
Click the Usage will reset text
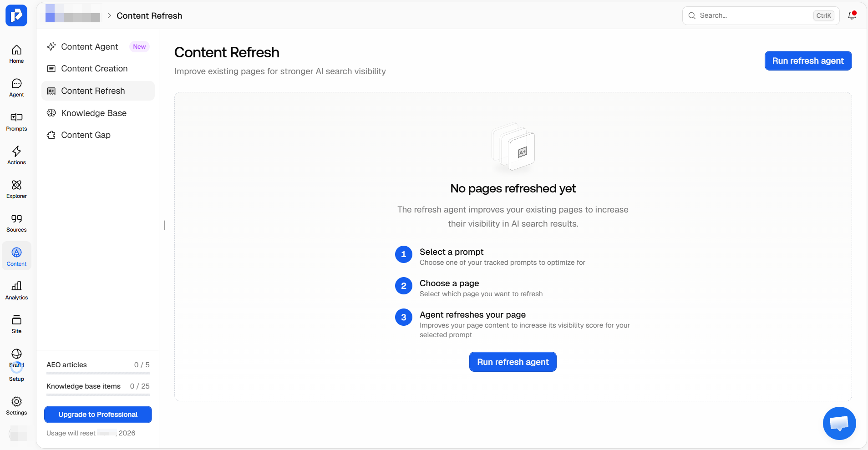pyautogui.click(x=91, y=433)
